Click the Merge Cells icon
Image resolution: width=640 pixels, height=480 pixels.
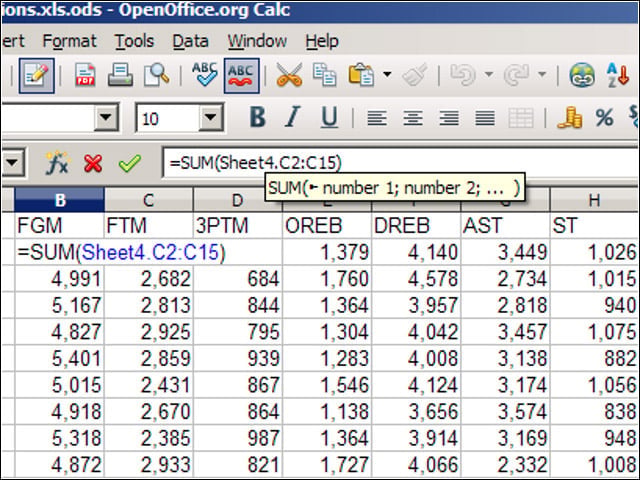click(521, 118)
